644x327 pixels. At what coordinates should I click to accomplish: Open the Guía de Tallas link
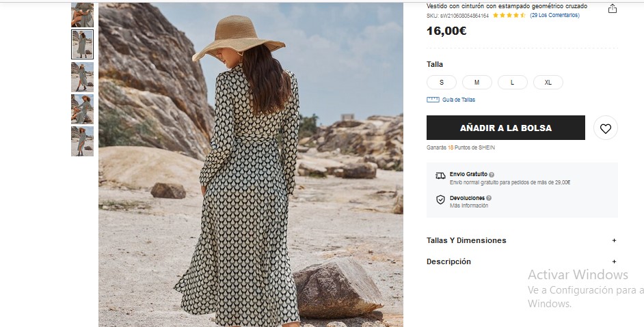tap(458, 100)
